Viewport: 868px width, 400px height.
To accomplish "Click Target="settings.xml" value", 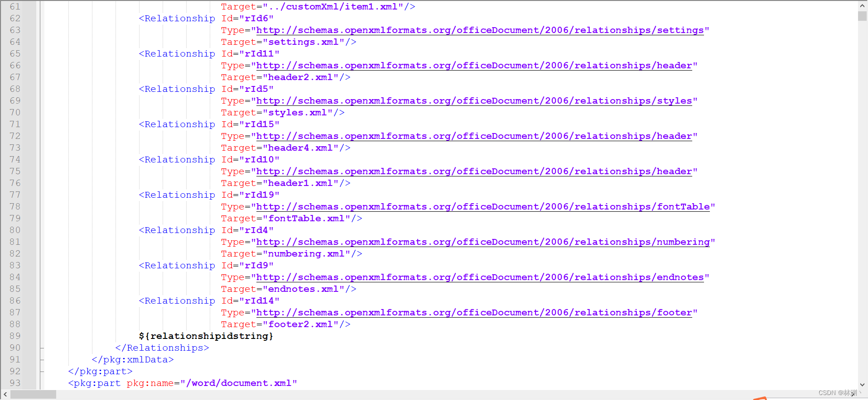I will tap(304, 42).
